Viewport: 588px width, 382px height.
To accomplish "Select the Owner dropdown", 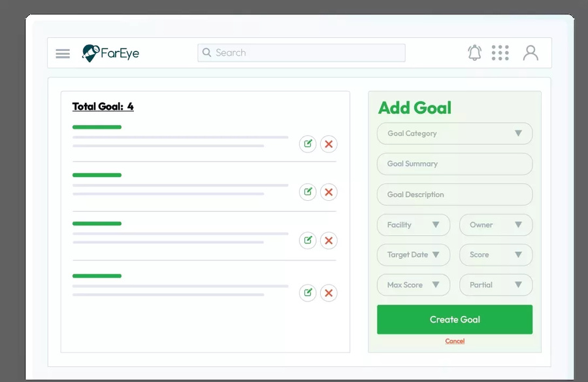I will [x=496, y=225].
